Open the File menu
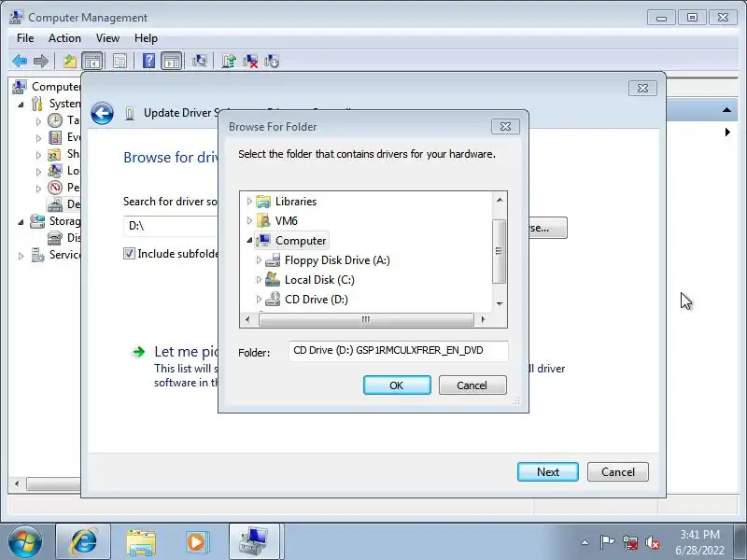Screen dimensions: 747x560 coord(25,38)
